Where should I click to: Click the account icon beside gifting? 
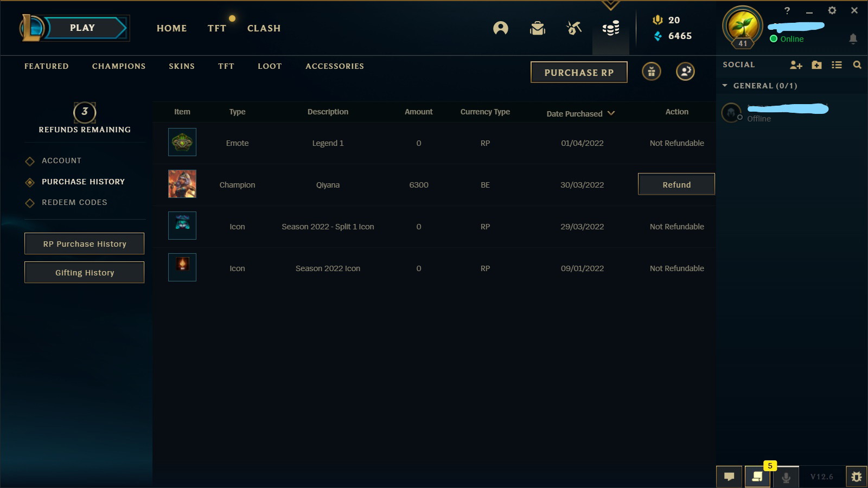coord(686,72)
